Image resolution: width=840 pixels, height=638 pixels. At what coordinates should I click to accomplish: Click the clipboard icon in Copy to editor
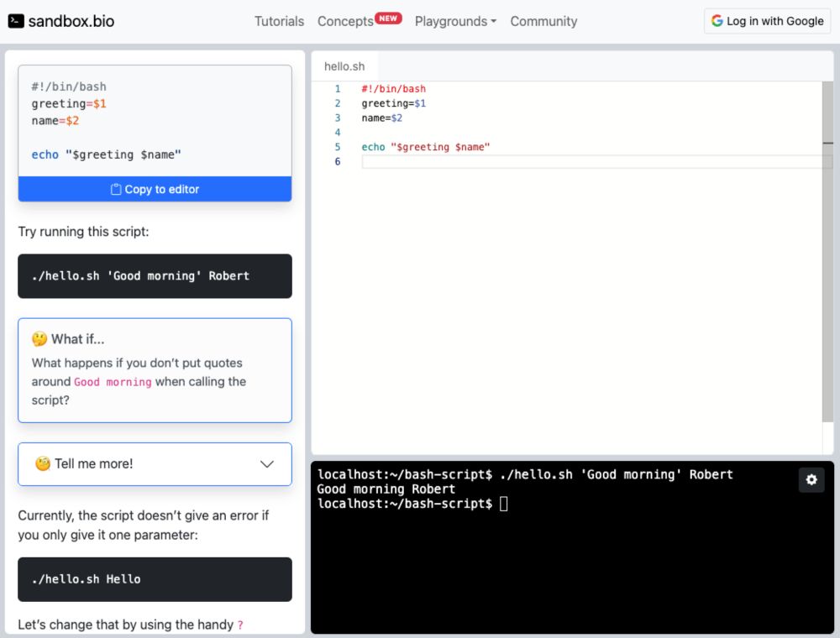coord(116,189)
